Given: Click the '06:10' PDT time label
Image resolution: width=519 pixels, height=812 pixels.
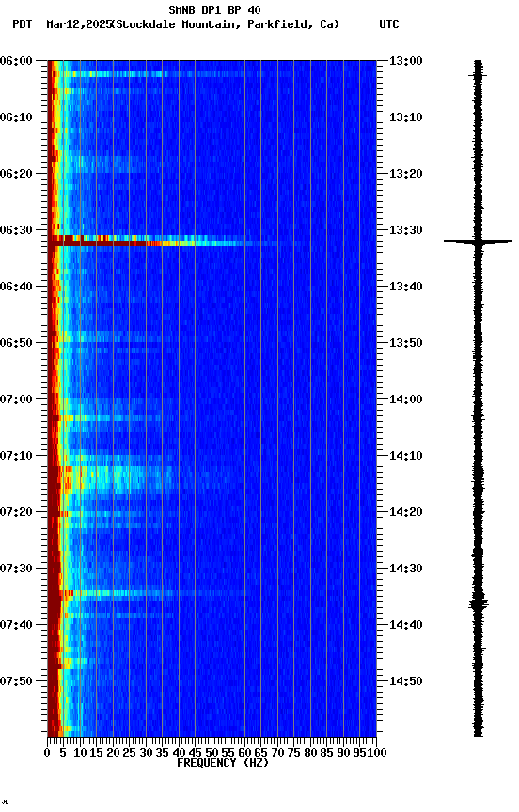Looking at the screenshot, I should click(x=16, y=117).
